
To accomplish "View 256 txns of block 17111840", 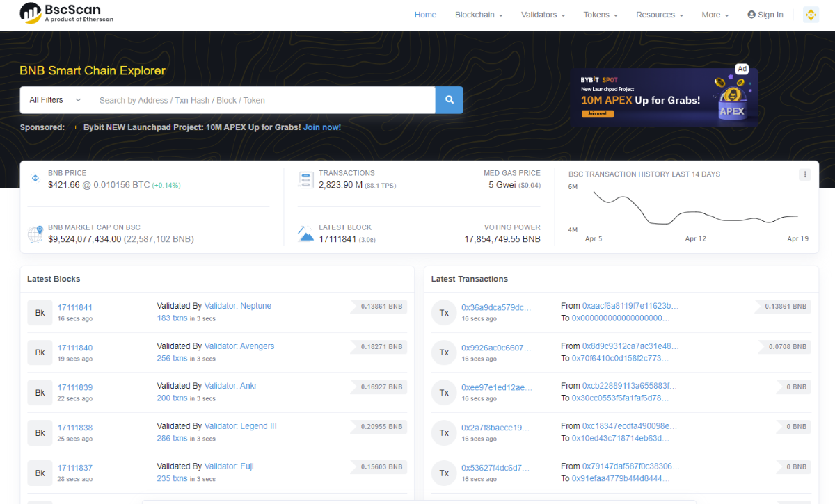I will pos(173,358).
